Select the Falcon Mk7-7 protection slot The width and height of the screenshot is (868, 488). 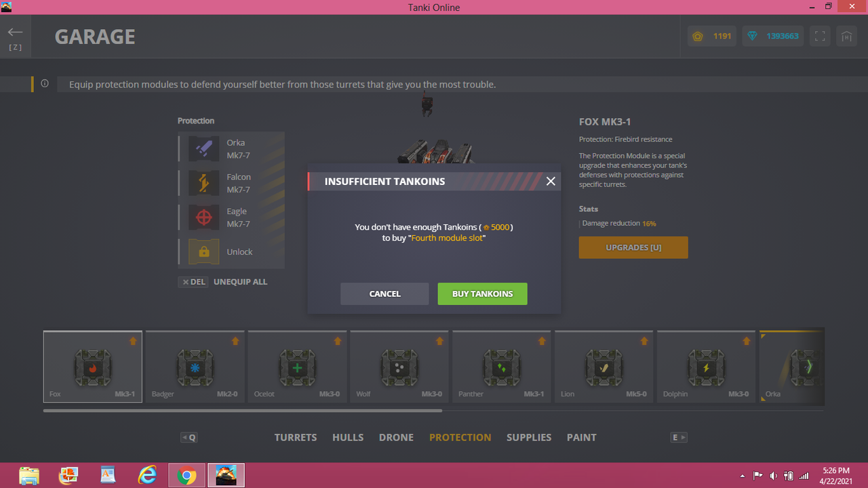click(231, 183)
